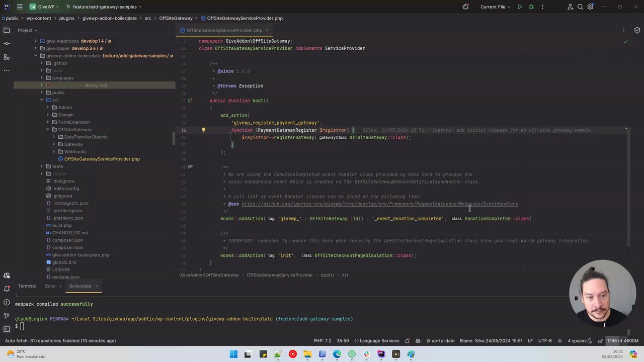Switch to the Core terminal tab

50,286
